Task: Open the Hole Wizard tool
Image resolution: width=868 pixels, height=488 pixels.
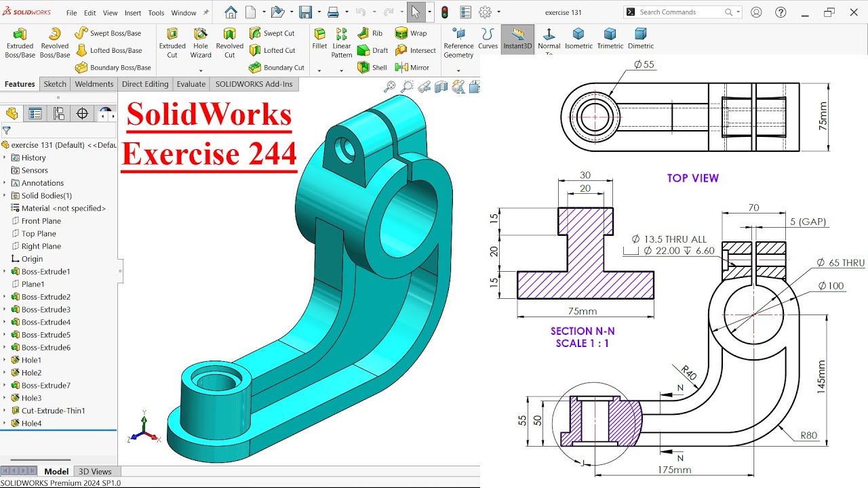Action: tap(201, 43)
